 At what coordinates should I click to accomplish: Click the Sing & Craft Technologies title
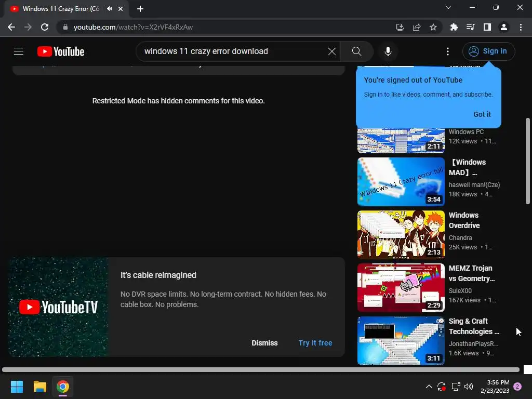[474, 326]
